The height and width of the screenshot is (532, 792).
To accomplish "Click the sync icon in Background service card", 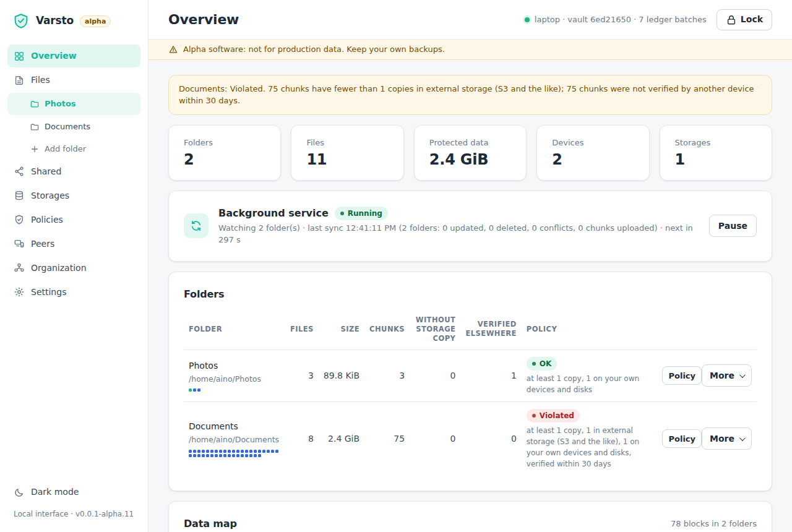I will tap(196, 226).
